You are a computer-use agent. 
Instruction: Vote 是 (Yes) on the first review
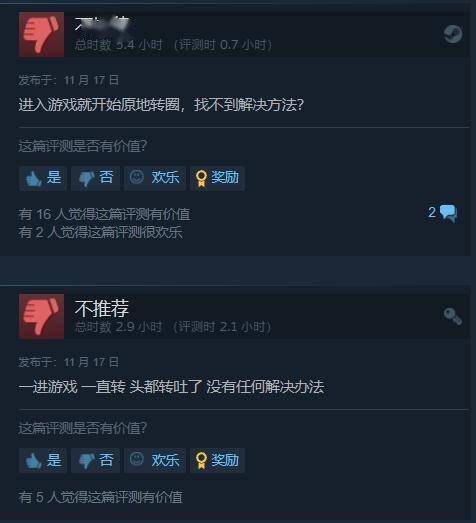[43, 178]
